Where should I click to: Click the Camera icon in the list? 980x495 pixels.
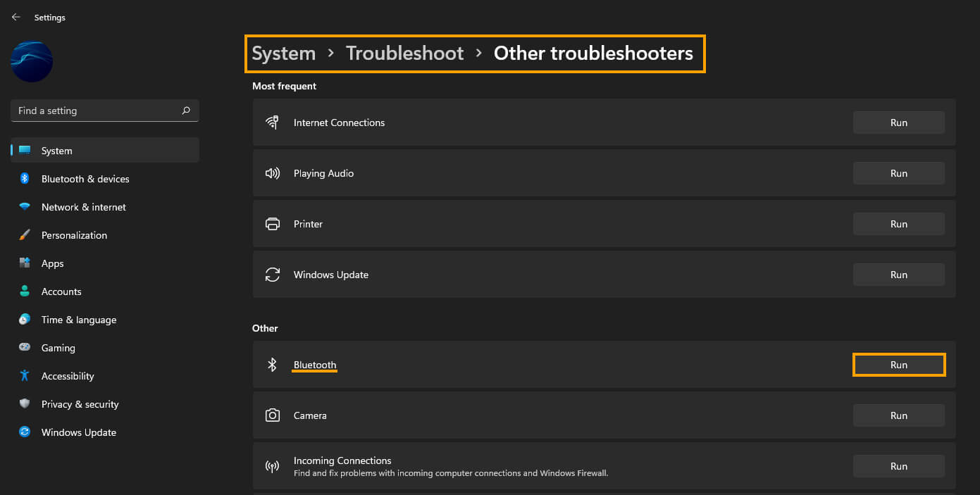[272, 415]
